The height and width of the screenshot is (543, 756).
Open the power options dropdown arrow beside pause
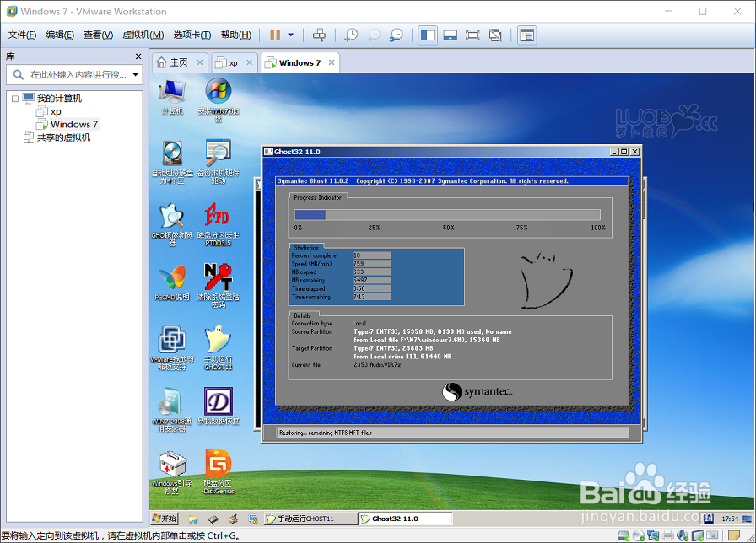coord(291,35)
